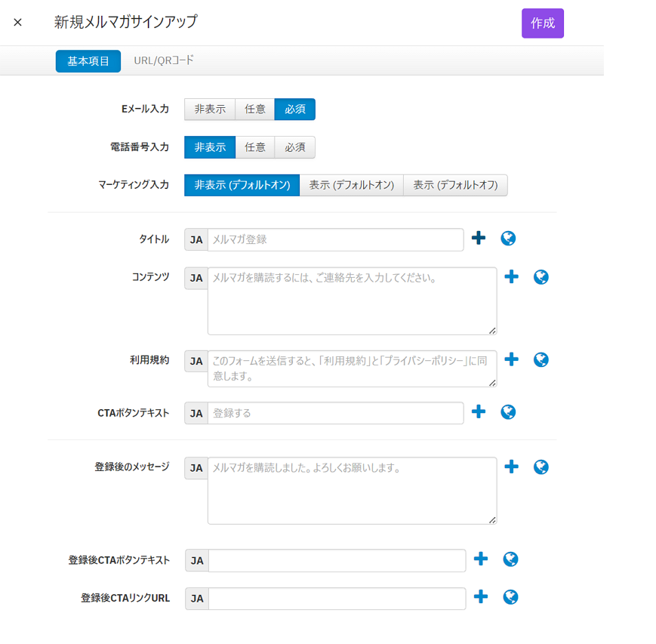Click the plus icon next to タイトル field
The height and width of the screenshot is (644, 656).
point(478,239)
